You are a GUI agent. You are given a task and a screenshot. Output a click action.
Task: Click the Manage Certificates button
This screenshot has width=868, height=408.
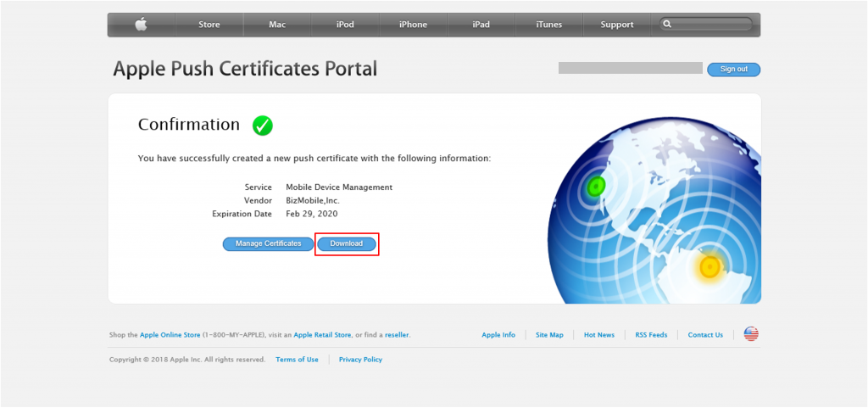268,243
